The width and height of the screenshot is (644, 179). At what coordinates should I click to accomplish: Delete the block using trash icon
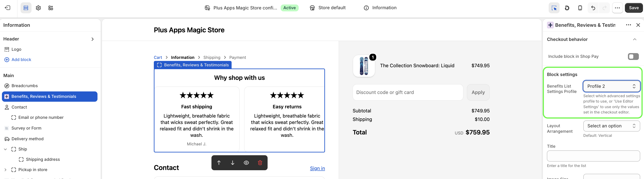click(x=260, y=163)
